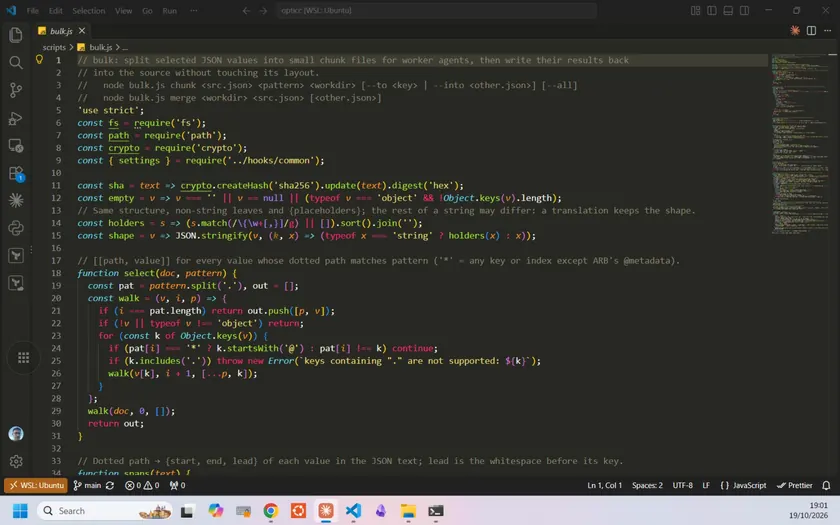Open File Explorer from the taskbar

[408, 511]
